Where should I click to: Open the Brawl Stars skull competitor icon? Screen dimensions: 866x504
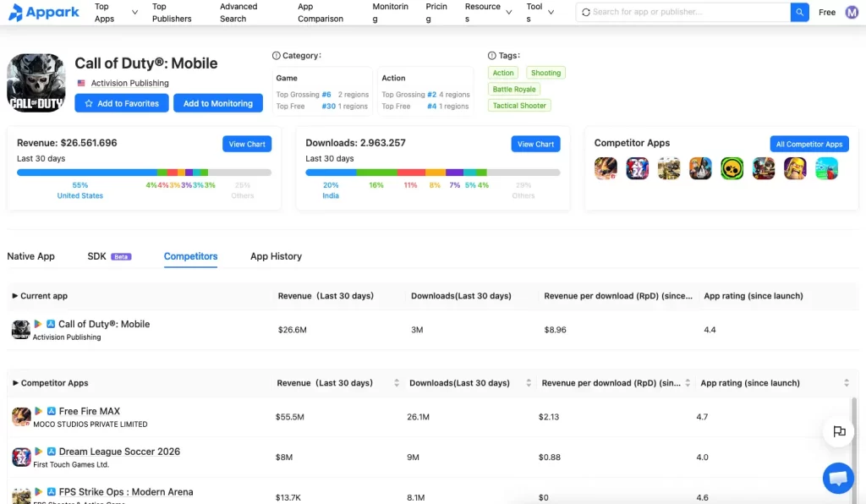(732, 168)
